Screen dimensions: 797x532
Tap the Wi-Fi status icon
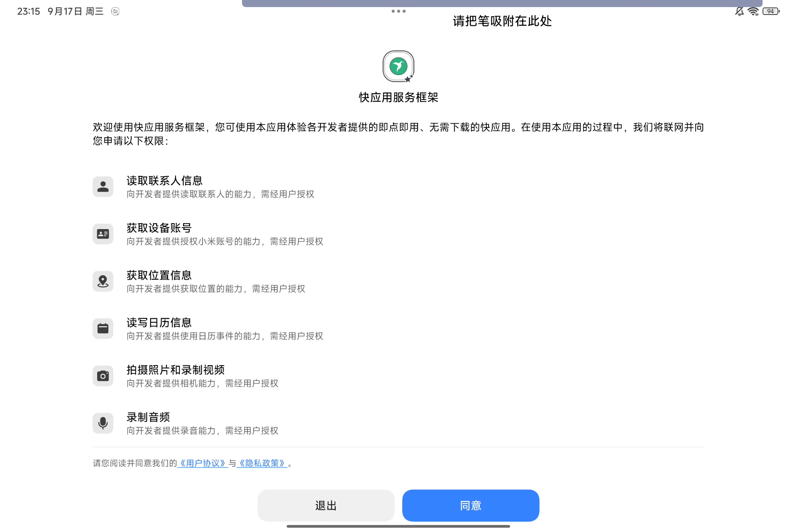(753, 12)
